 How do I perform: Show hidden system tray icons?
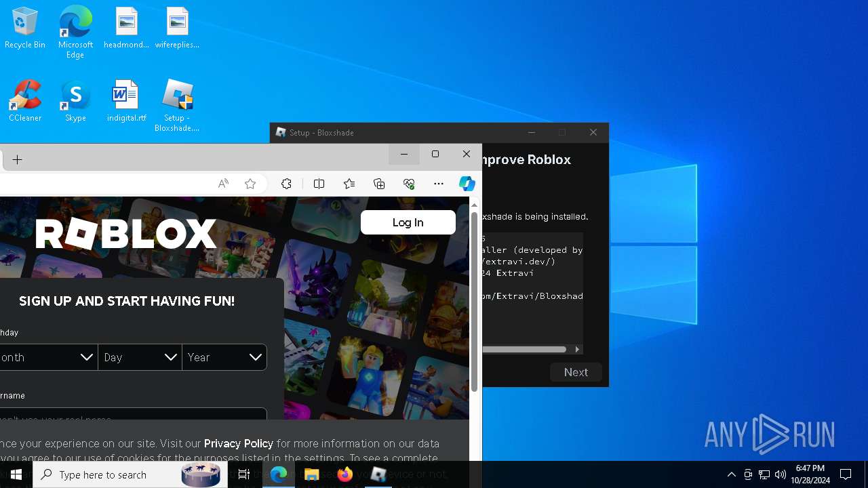tap(732, 474)
